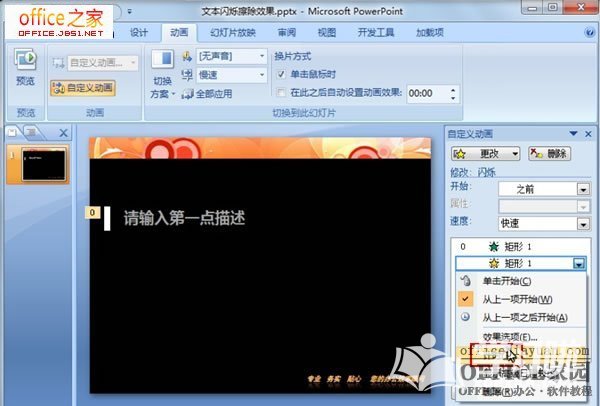
Task: Click the 删除 remove animation button
Action: pyautogui.click(x=549, y=153)
